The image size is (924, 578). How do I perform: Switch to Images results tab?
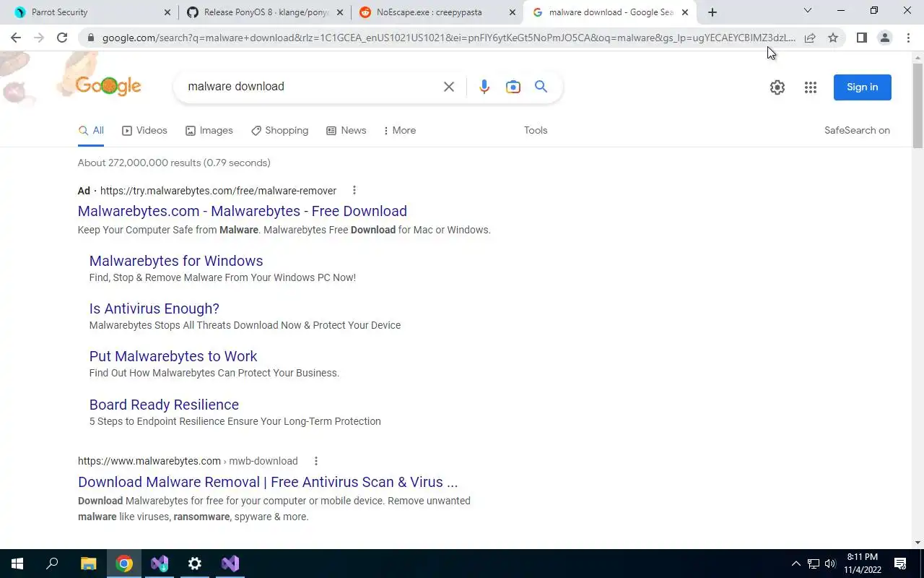point(209,131)
